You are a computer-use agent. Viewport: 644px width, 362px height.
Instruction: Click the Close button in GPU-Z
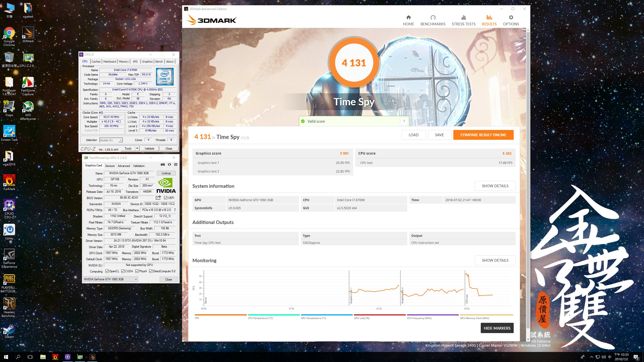(169, 279)
